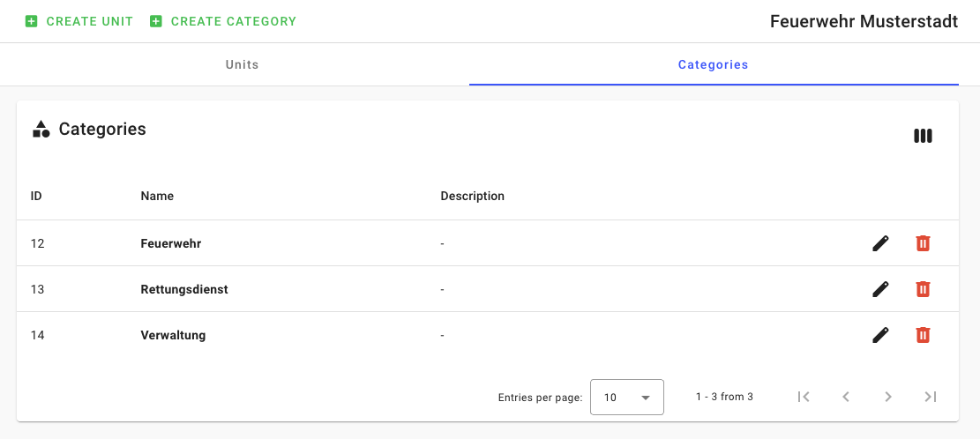Go to the first page of entries

(803, 397)
